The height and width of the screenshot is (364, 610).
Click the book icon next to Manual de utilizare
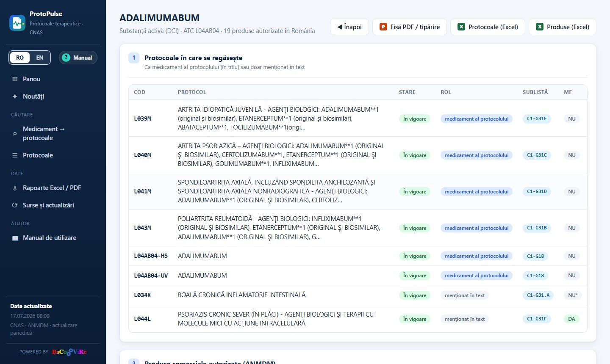point(15,238)
